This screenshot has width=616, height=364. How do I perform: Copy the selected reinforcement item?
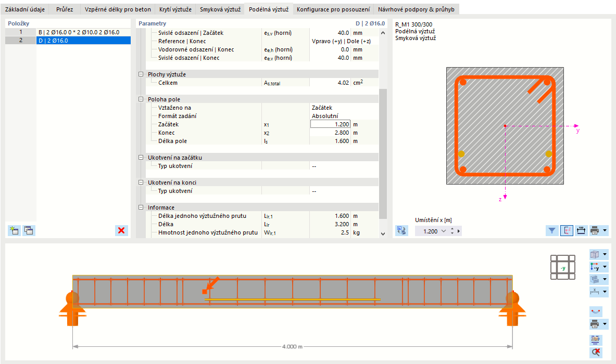coord(29,230)
